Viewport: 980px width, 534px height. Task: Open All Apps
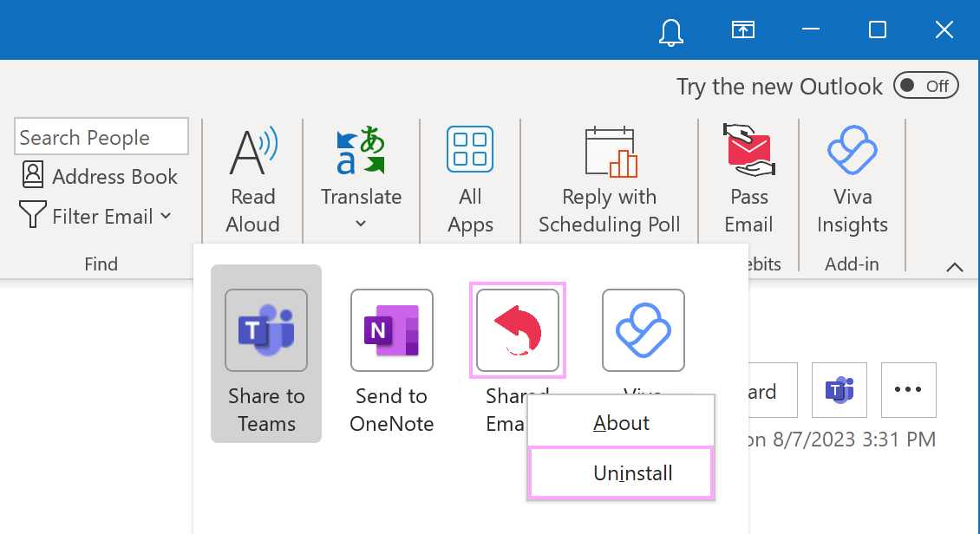pyautogui.click(x=470, y=179)
